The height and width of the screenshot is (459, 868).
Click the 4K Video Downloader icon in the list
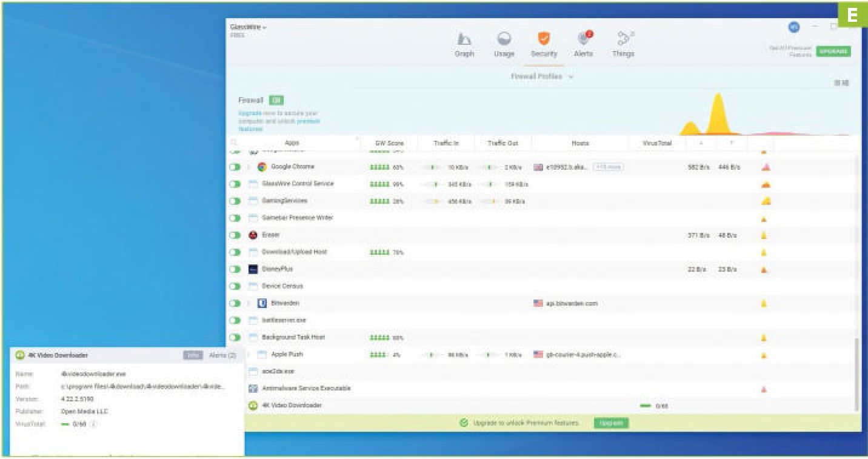pyautogui.click(x=253, y=405)
